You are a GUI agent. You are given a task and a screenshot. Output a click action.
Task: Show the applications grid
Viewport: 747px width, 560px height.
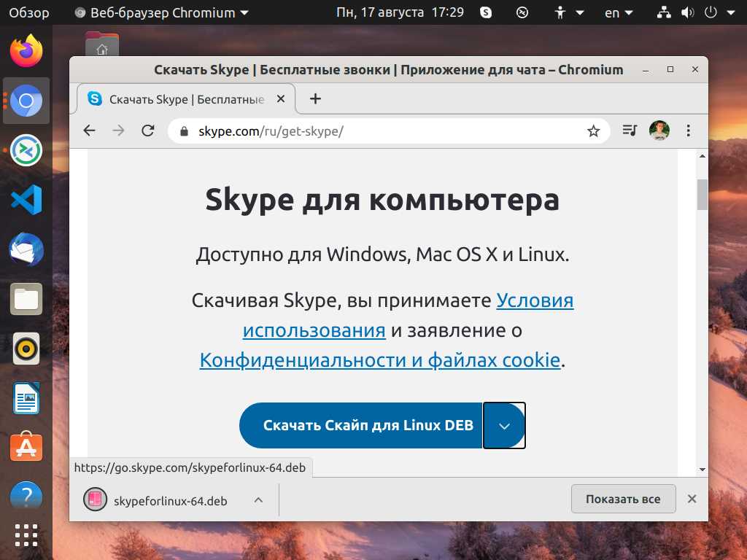(26, 535)
